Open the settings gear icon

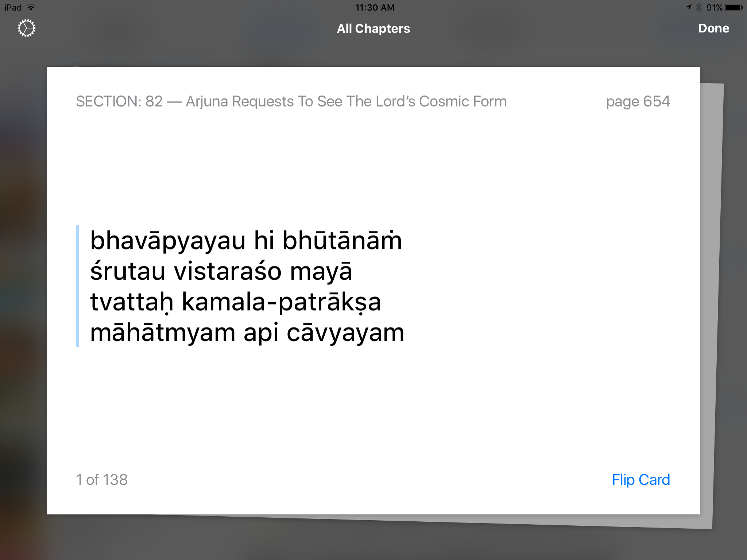pyautogui.click(x=27, y=28)
